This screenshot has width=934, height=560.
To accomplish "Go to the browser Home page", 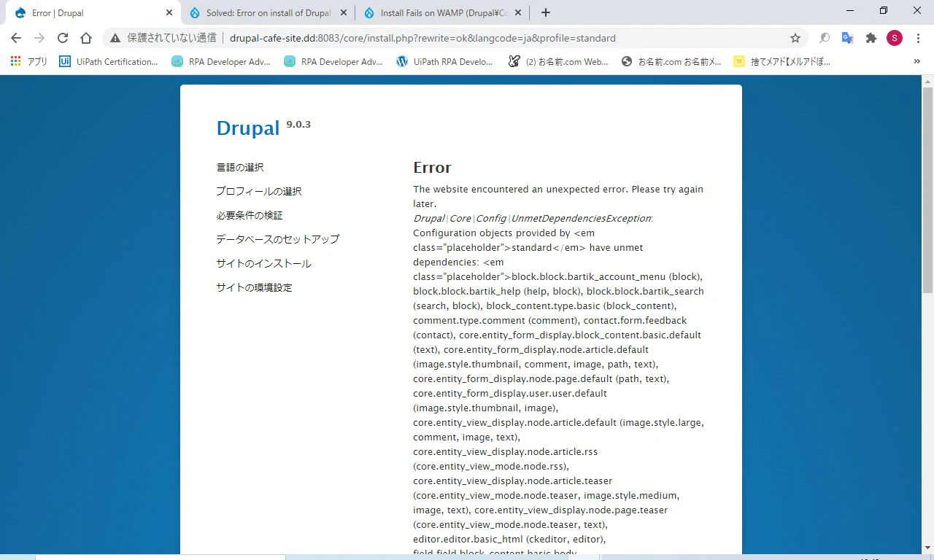I will pos(86,38).
